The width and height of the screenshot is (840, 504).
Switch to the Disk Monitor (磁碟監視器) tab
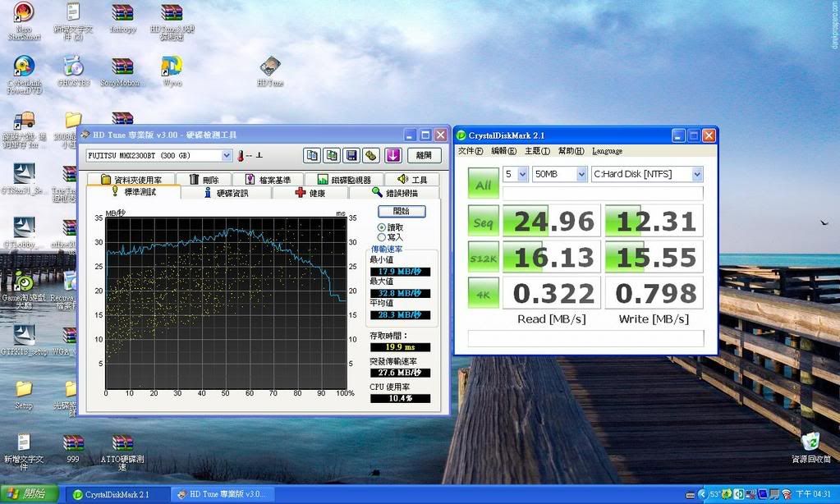pyautogui.click(x=344, y=180)
